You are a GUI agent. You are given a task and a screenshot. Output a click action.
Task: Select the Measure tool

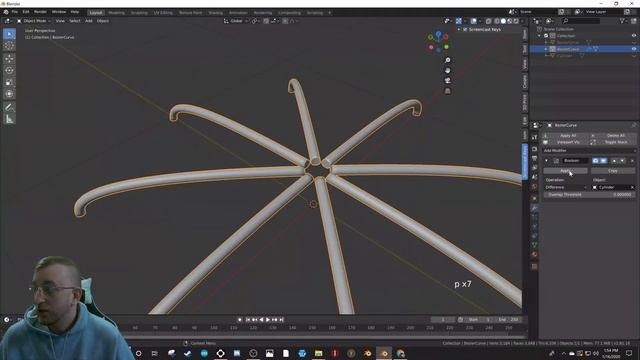[x=9, y=119]
